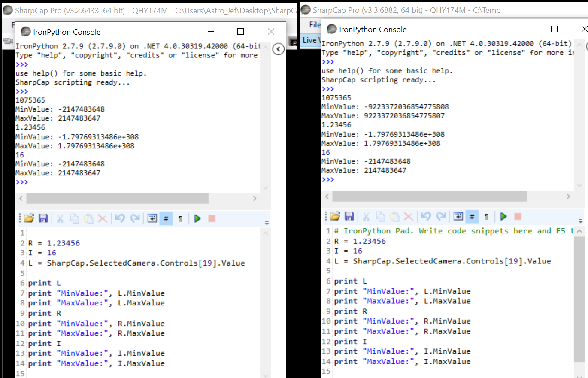Redo edit in left console toolbar
588x378 pixels.
[x=135, y=218]
